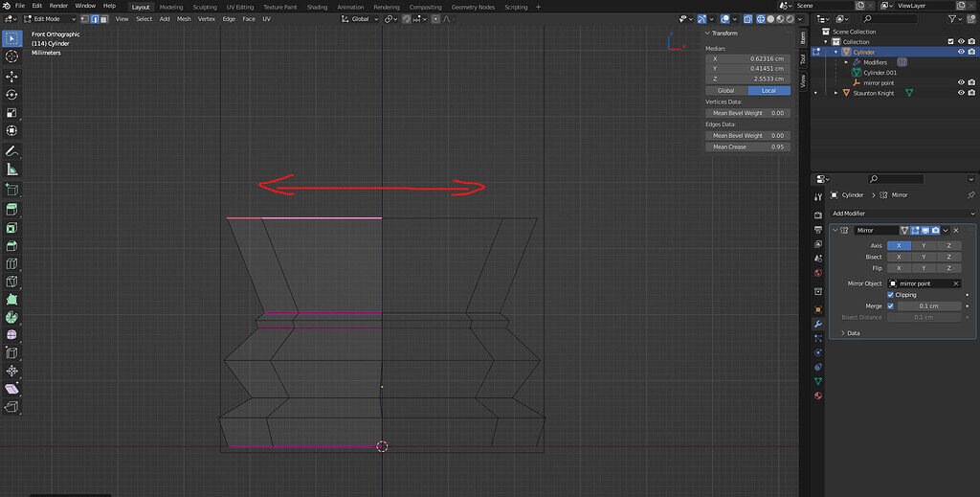Open the Mesh menu
980x497 pixels.
pos(185,18)
